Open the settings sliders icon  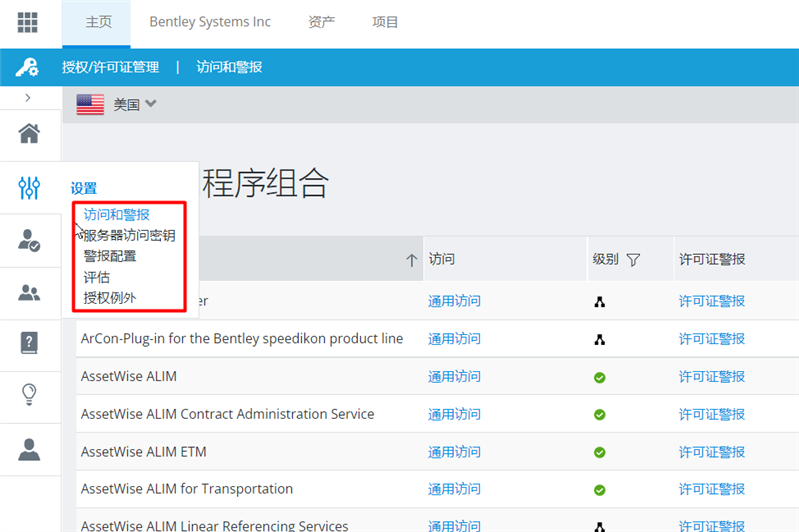[29, 187]
